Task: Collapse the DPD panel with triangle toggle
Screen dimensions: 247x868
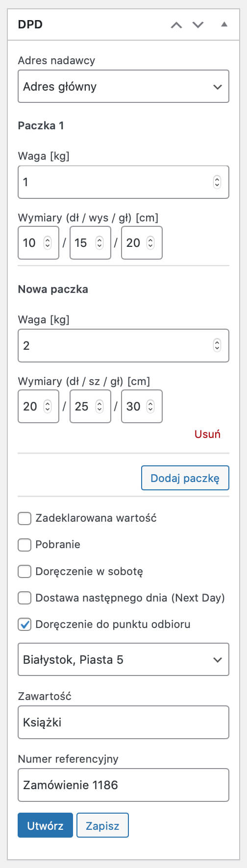Action: [224, 24]
